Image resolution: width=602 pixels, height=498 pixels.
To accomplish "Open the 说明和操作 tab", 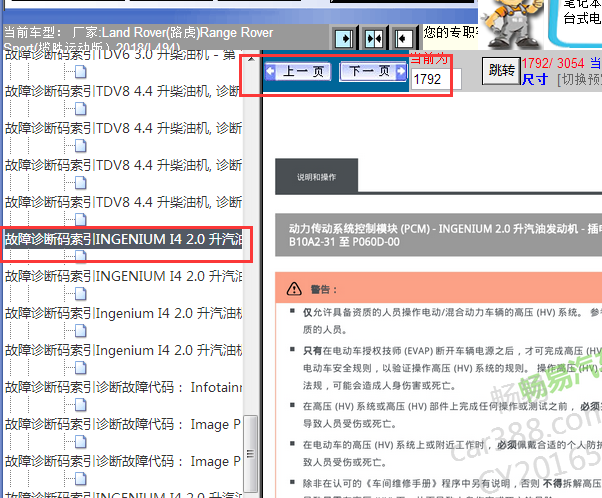I will click(x=316, y=177).
